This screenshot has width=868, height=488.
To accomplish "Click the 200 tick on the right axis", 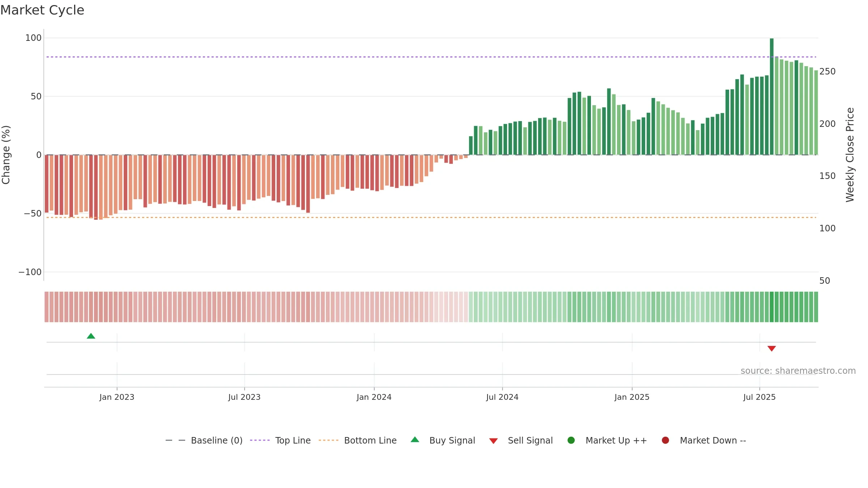I will click(x=827, y=124).
